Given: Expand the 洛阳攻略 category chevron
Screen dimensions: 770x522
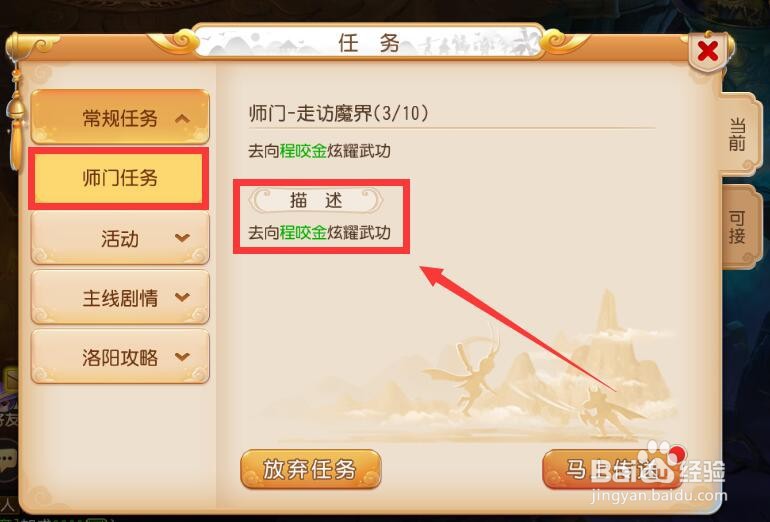Looking at the screenshot, I should [x=182, y=357].
